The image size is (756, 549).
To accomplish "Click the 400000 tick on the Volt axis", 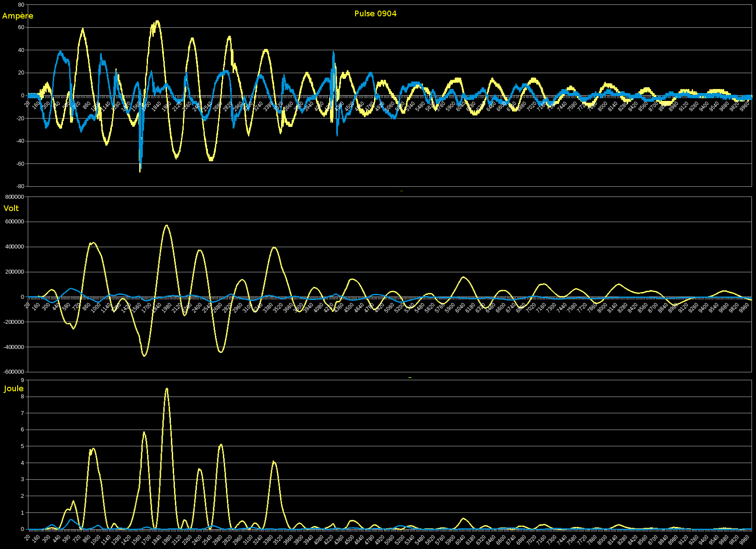I will [x=15, y=247].
